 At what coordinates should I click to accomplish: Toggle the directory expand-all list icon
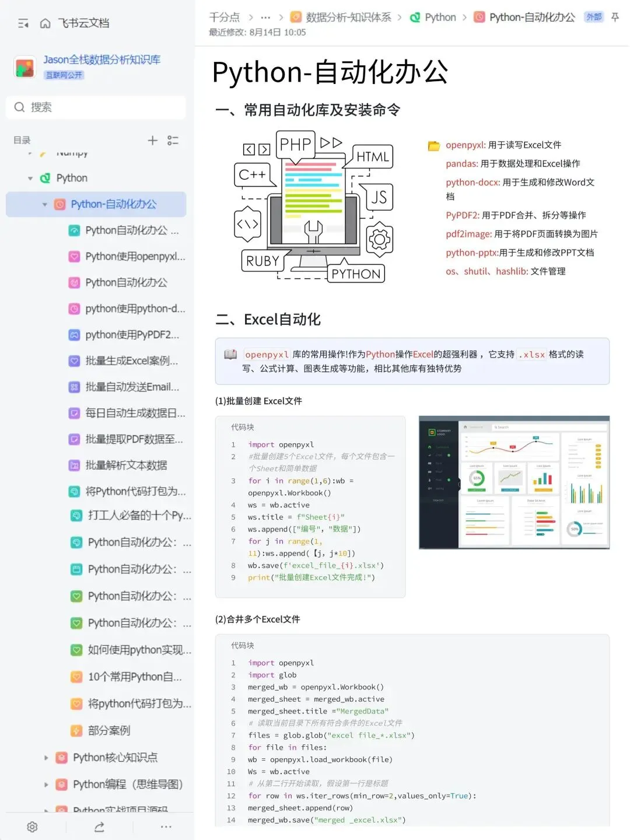click(173, 140)
